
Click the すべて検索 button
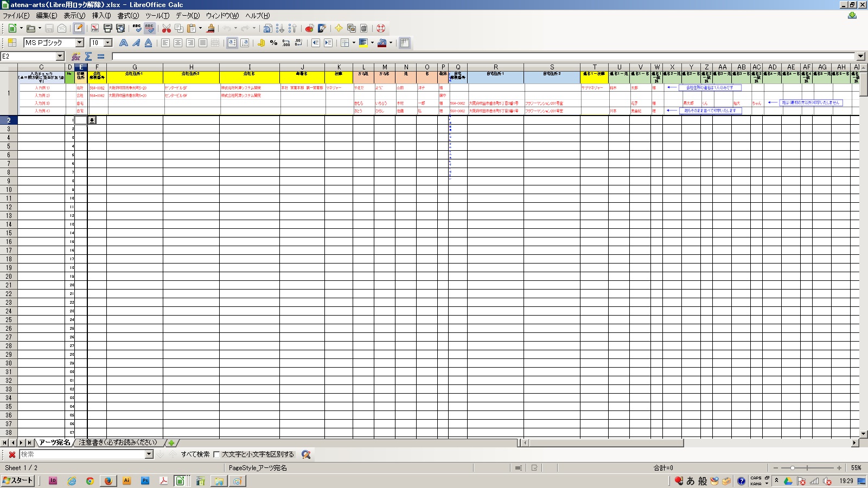195,454
